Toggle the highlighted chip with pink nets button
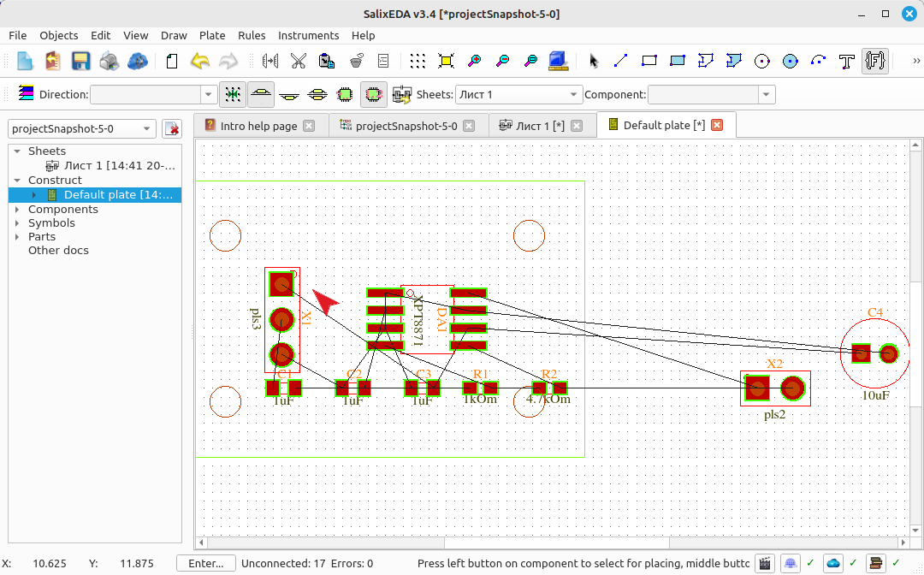Screen dimensions: 924x575 click(373, 94)
